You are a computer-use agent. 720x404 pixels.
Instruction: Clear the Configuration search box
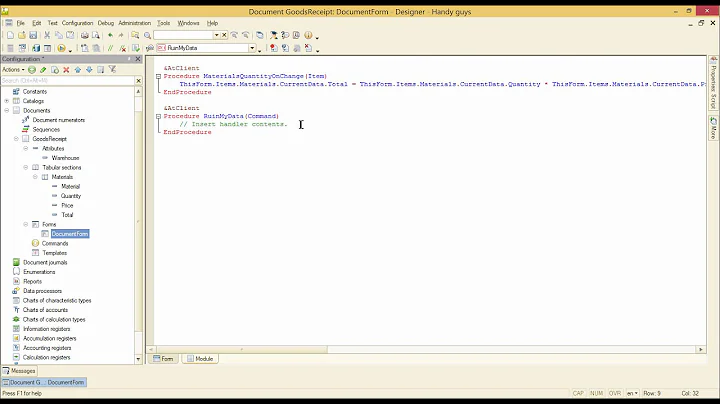[138, 81]
